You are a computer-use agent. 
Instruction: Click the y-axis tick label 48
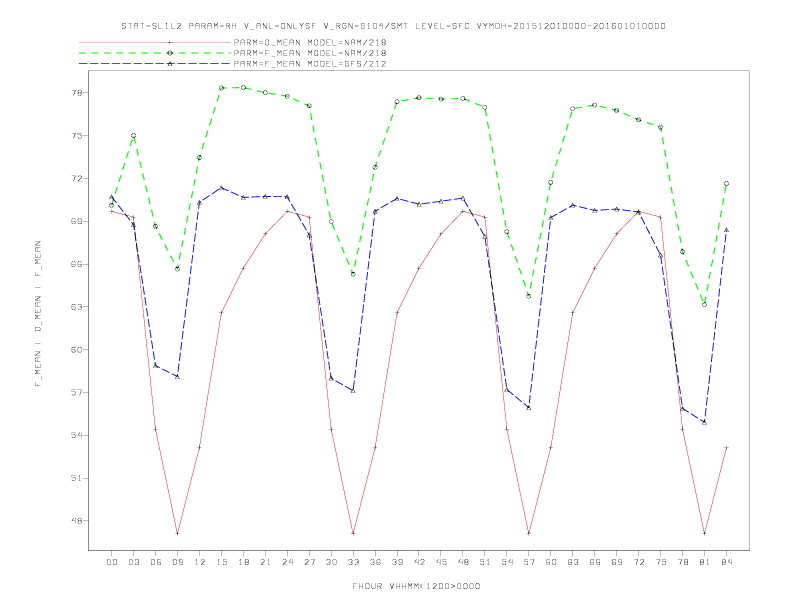tap(77, 521)
